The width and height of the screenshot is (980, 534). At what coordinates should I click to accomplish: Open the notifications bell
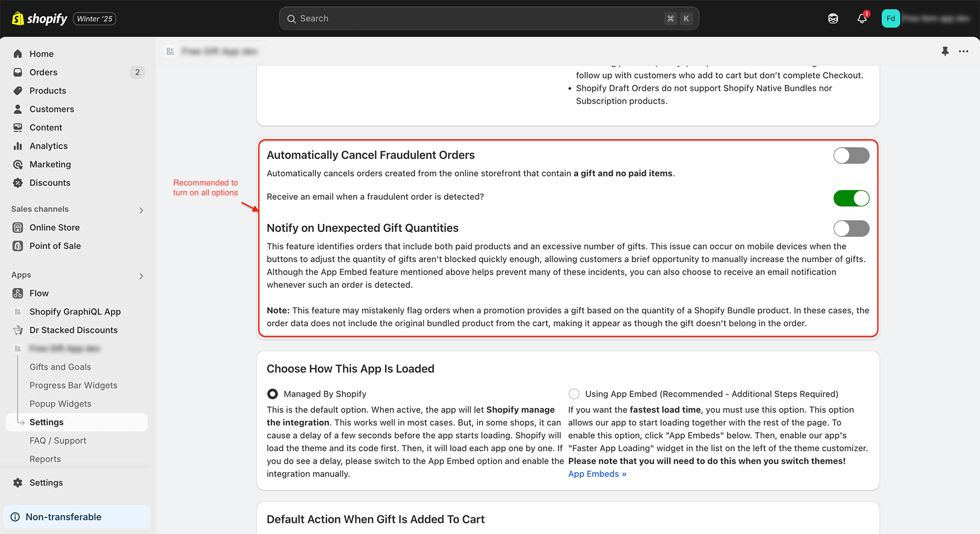(x=862, y=19)
